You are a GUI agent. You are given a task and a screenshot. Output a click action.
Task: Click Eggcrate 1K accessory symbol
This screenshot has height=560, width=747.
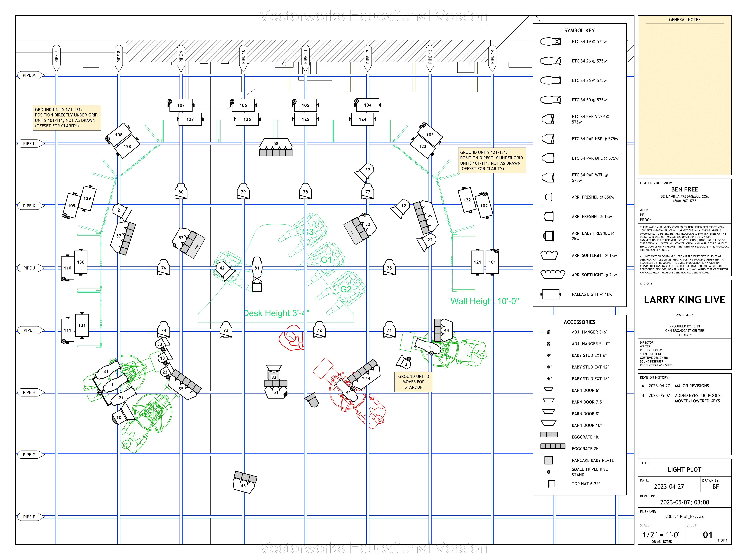click(x=549, y=434)
